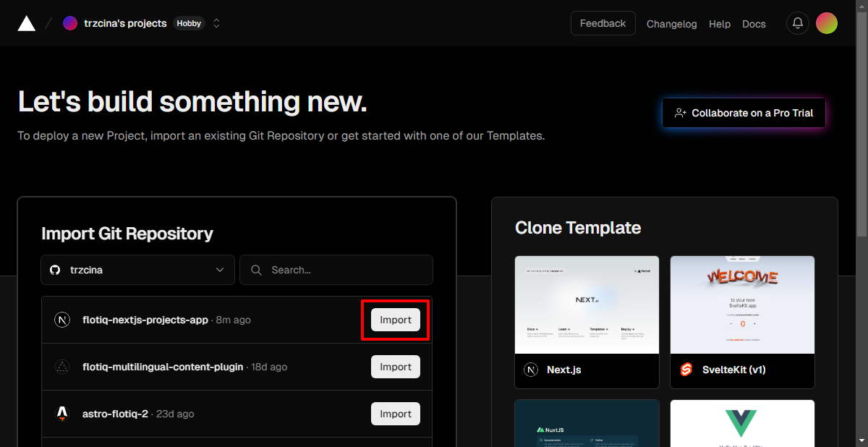The width and height of the screenshot is (868, 447).
Task: Open the Docs link
Action: point(754,24)
